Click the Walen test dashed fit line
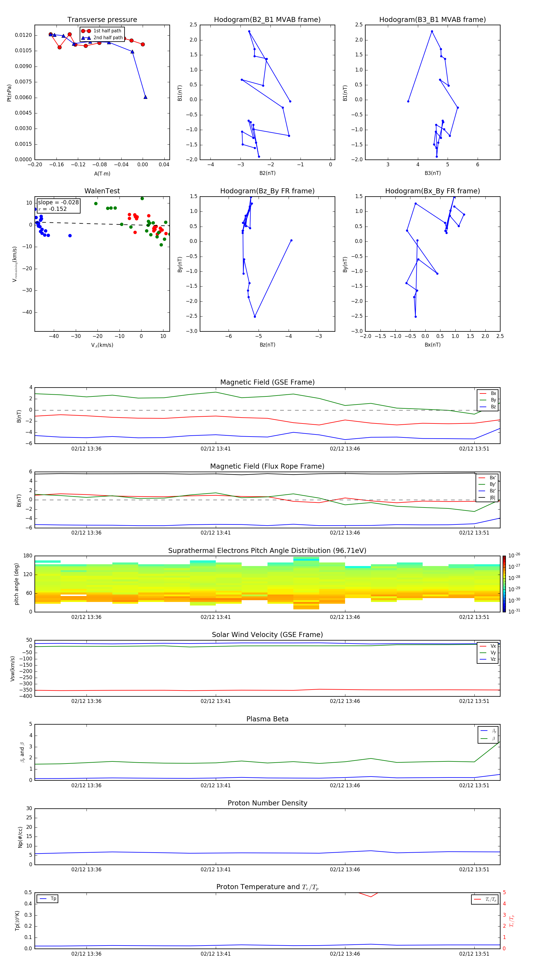 [102, 224]
